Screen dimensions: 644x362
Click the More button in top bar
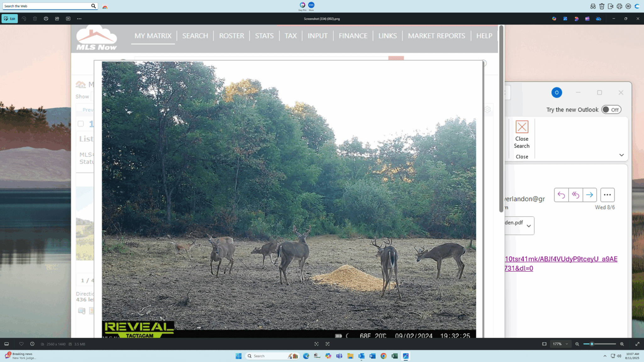pyautogui.click(x=311, y=5)
